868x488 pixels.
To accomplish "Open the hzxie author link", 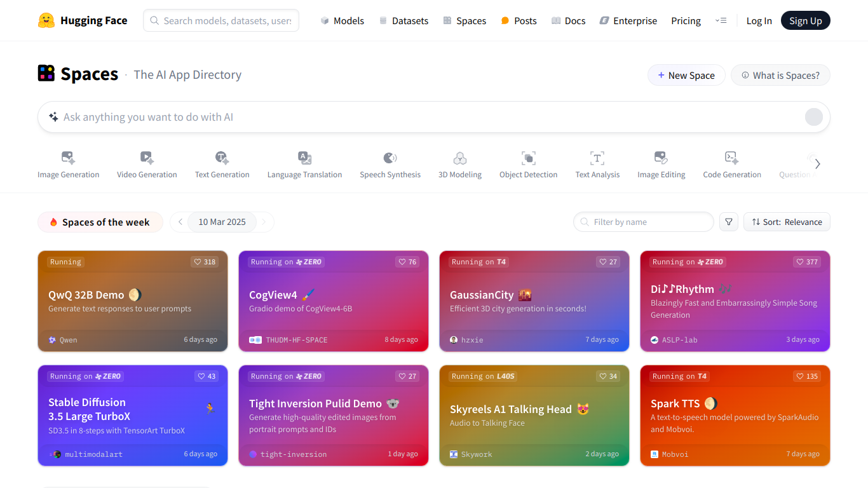I will [x=467, y=340].
